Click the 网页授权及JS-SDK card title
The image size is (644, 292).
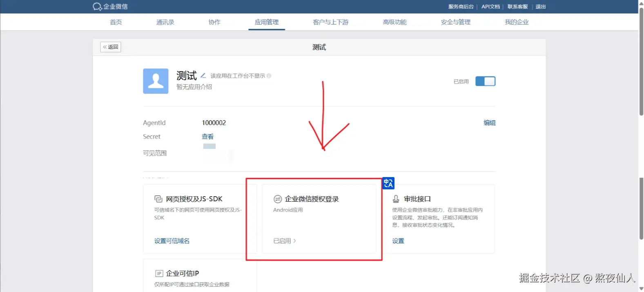(194, 199)
